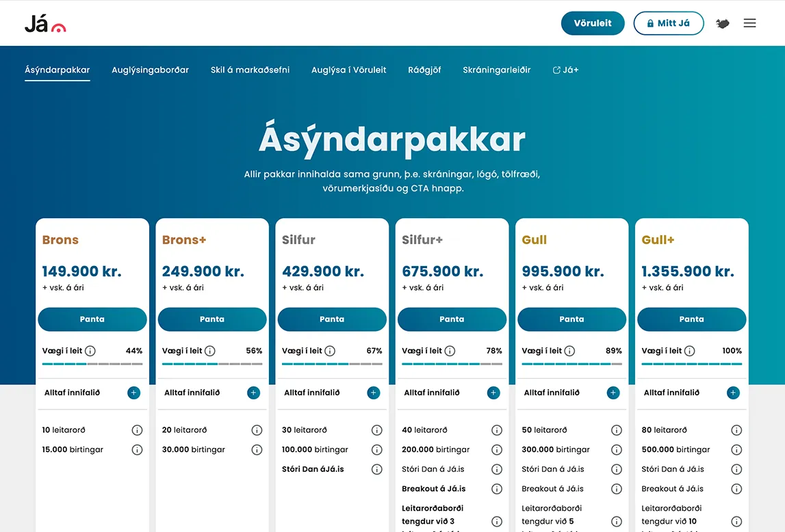Click info icon next to Gull Vægi í leit

569,351
